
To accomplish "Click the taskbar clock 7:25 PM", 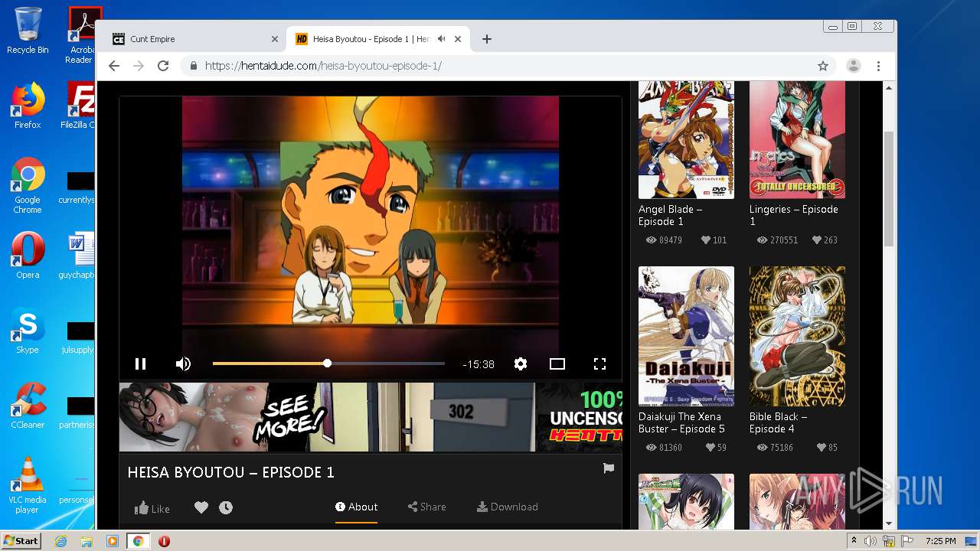I will click(940, 541).
